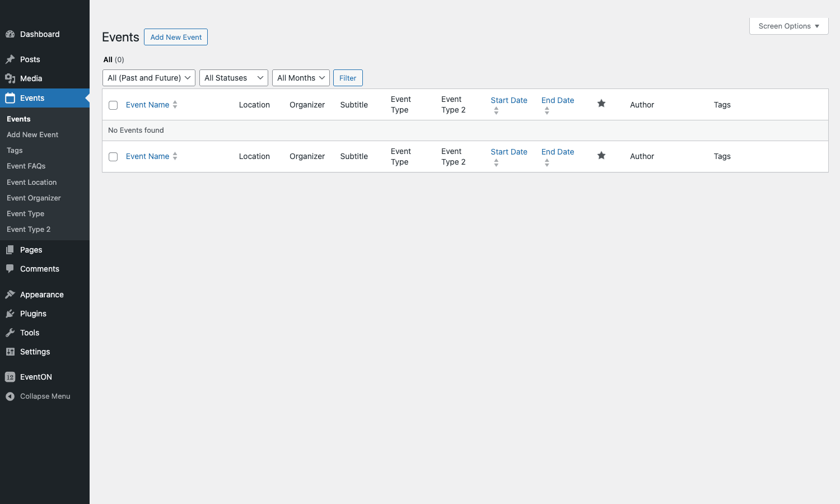Click the Add New Event button
The width and height of the screenshot is (840, 504).
176,37
